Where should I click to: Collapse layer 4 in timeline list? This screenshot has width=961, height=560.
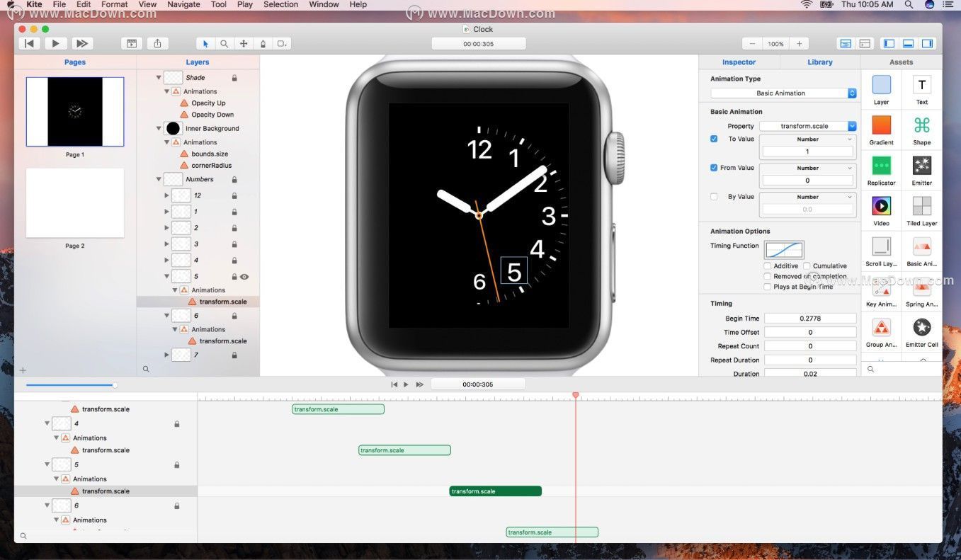[x=47, y=423]
